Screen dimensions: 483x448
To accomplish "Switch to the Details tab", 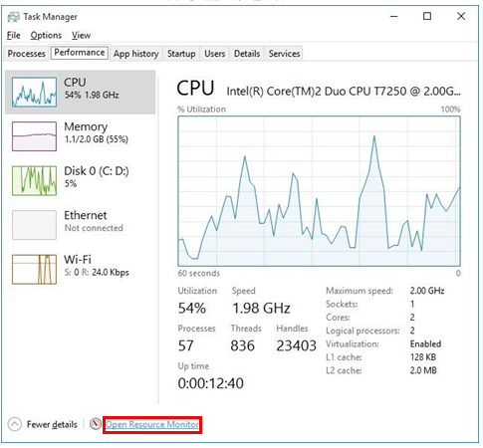I will coord(247,54).
